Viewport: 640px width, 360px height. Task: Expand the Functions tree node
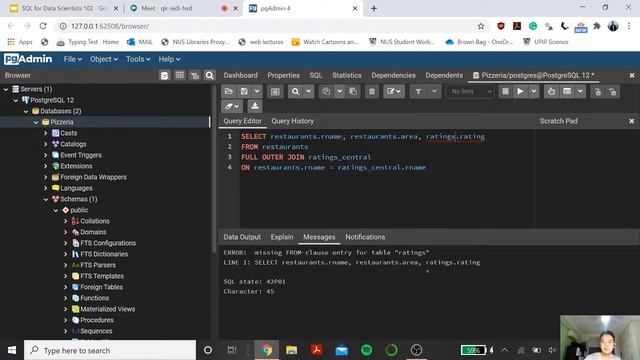[x=66, y=298]
